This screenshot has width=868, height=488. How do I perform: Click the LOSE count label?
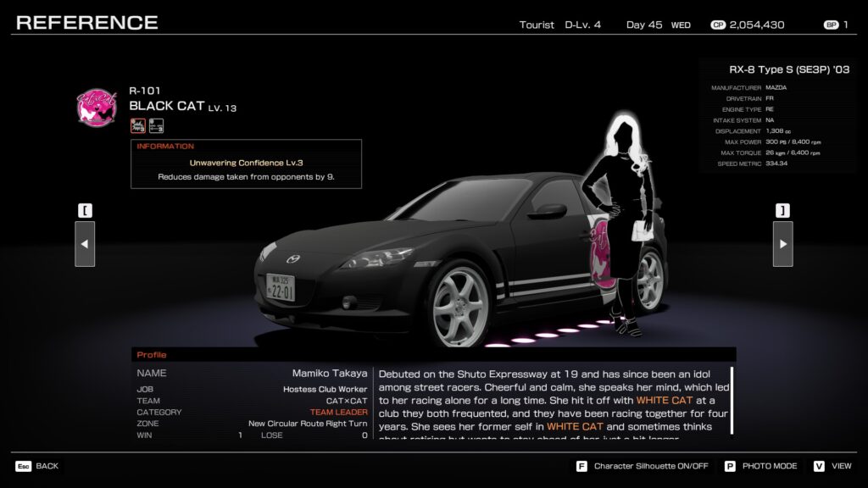(x=272, y=435)
